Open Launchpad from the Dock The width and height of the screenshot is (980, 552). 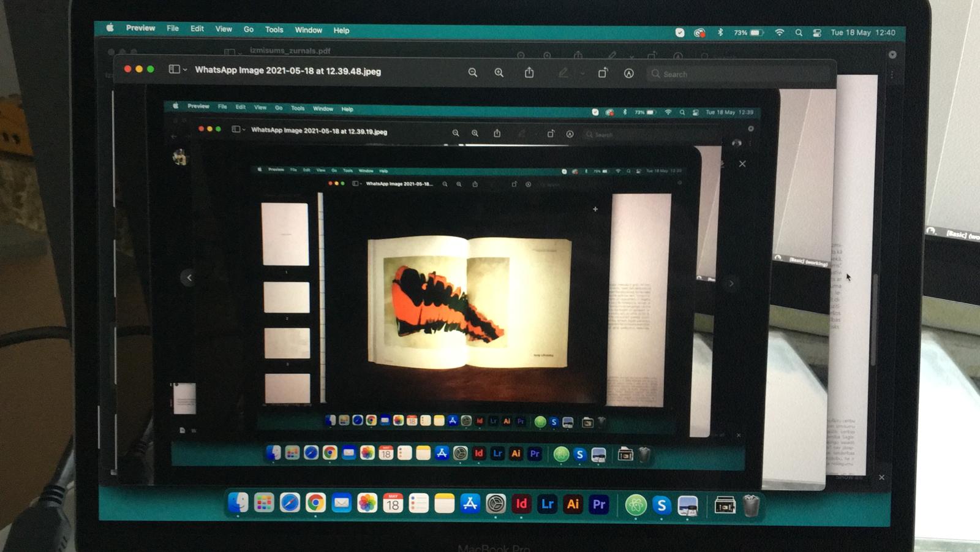tap(264, 503)
